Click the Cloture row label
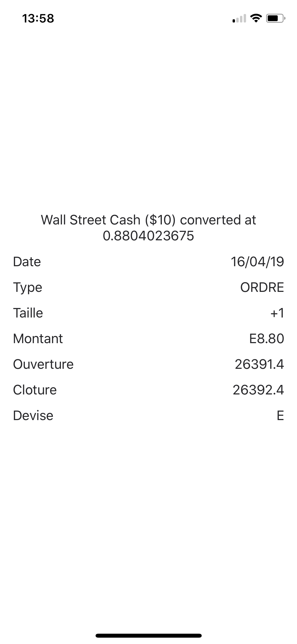 point(35,390)
